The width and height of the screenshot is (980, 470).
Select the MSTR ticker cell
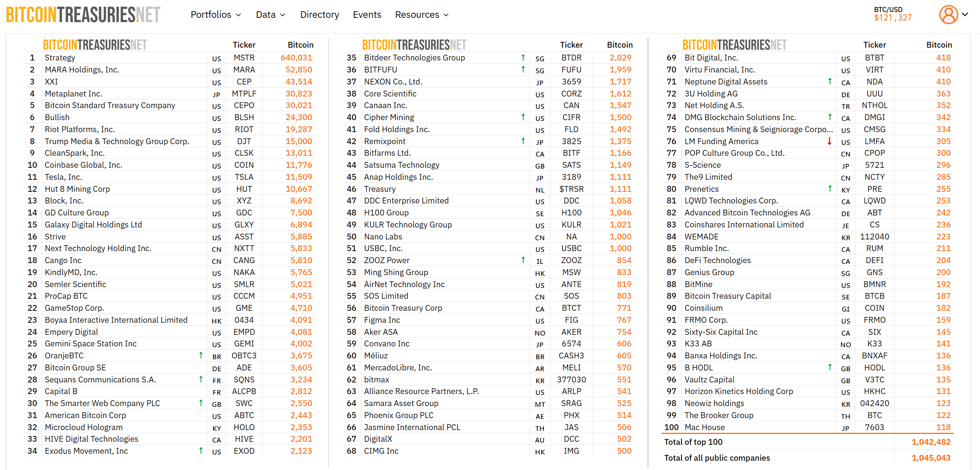click(244, 58)
